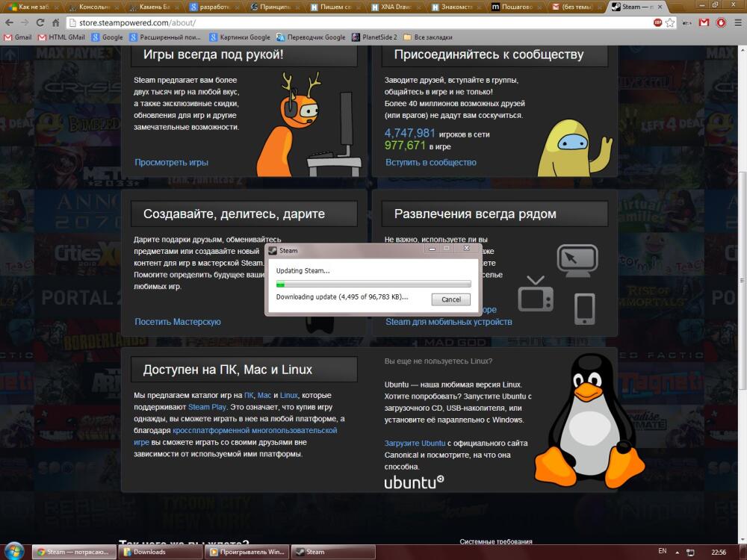Image resolution: width=747 pixels, height=560 pixels.
Task: Open Gmail bookmark in bookmarks bar
Action: [x=18, y=37]
